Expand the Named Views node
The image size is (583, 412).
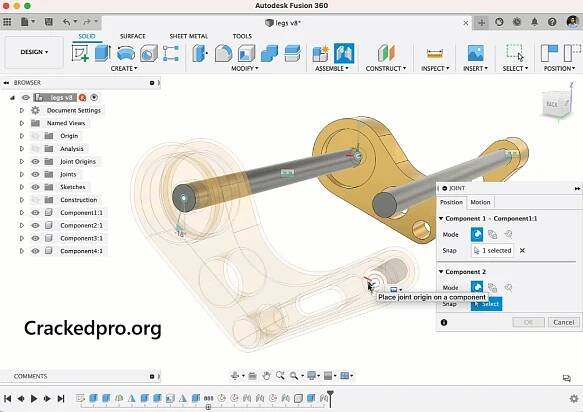[22, 123]
